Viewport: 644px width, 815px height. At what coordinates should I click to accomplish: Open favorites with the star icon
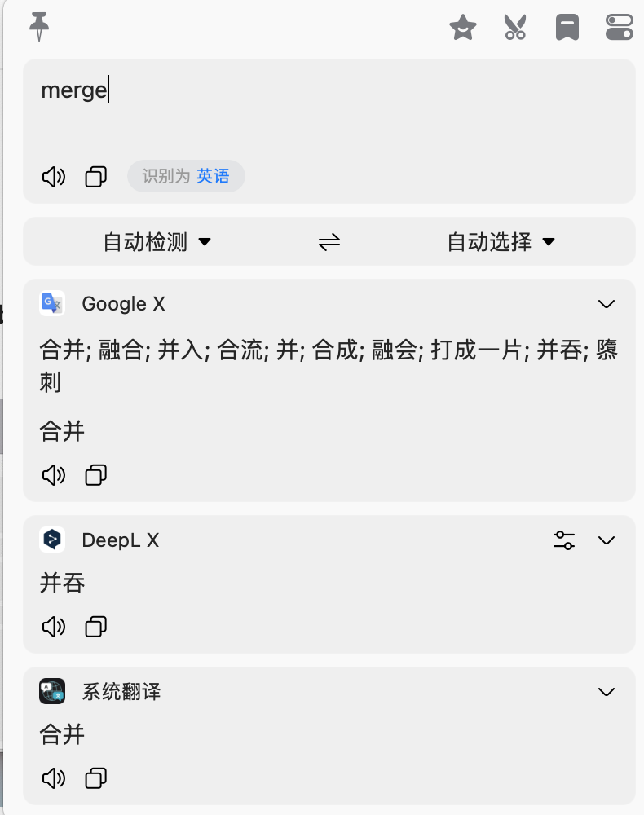[462, 27]
